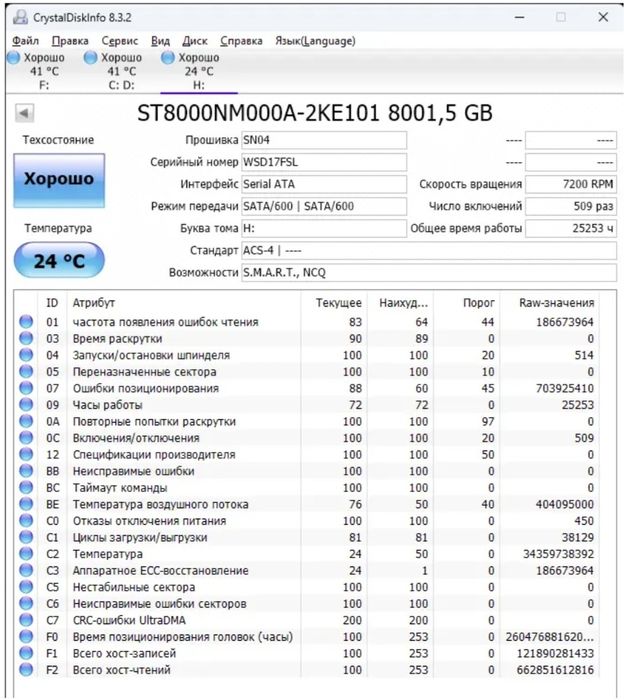Select raw value 34359738392
Image resolution: width=624 pixels, height=700 pixels.
(x=558, y=554)
